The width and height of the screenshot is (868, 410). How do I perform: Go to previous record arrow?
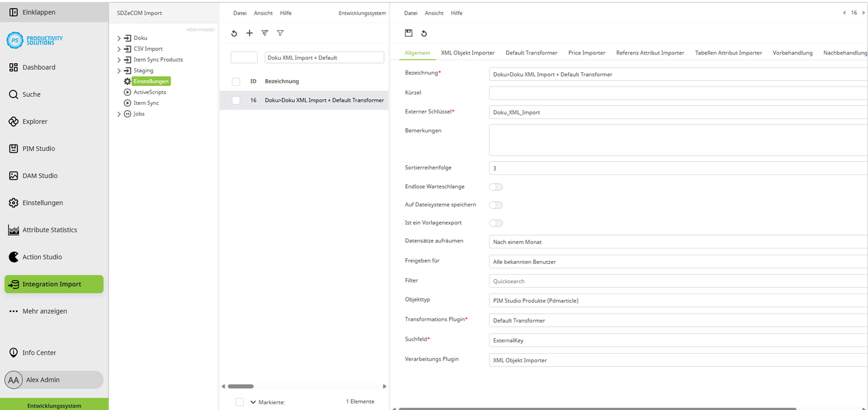[x=844, y=13]
